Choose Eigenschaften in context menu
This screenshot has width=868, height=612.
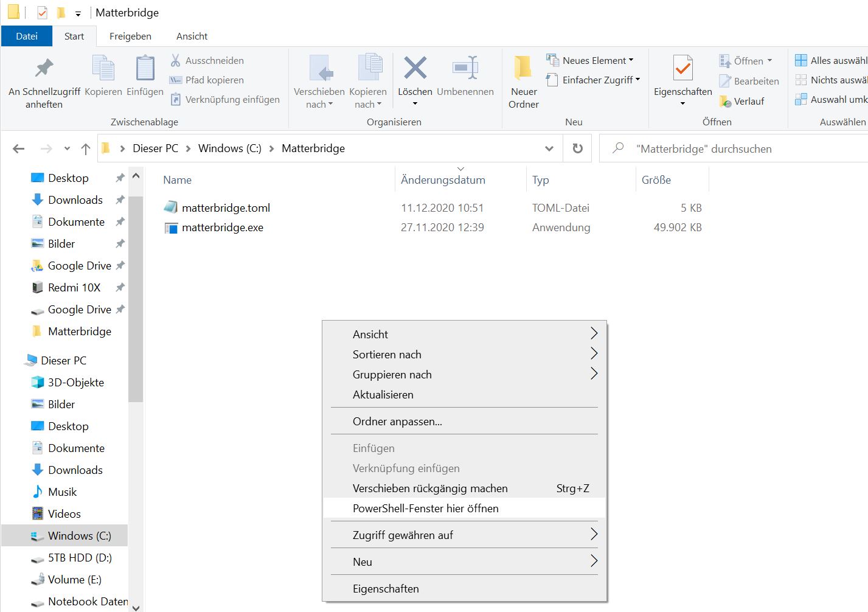click(465, 588)
